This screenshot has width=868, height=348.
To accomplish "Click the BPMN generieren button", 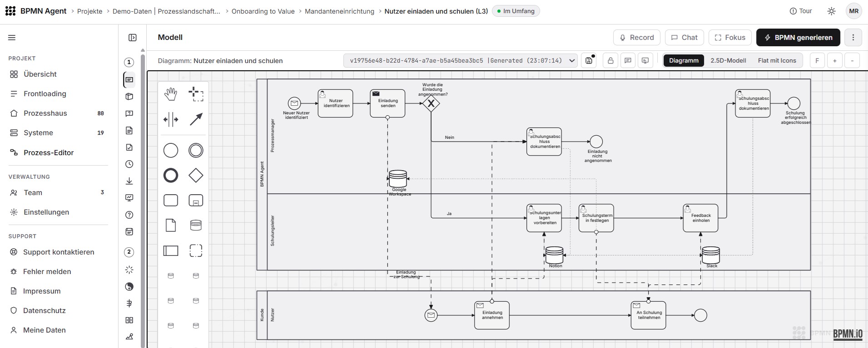I will point(798,38).
